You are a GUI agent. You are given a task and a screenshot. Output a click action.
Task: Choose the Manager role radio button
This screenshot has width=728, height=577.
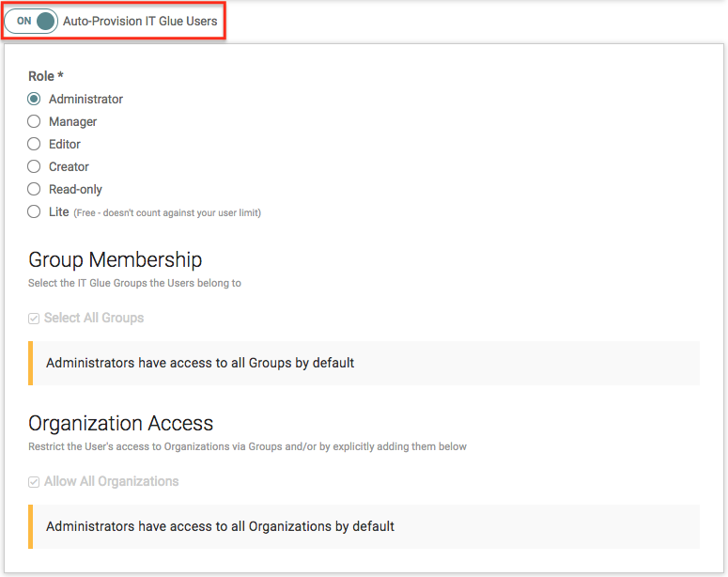pyautogui.click(x=34, y=121)
